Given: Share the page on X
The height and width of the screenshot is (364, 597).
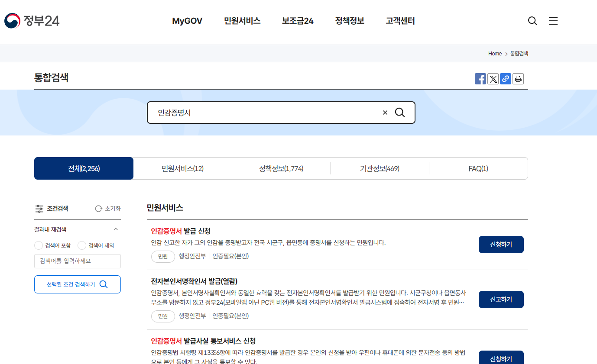Looking at the screenshot, I should (493, 79).
